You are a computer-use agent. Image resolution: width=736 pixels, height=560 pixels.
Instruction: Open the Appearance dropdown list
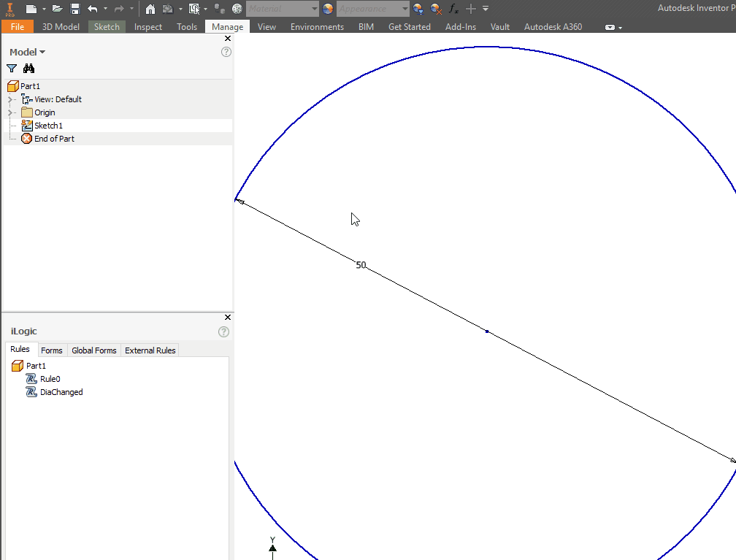pyautogui.click(x=404, y=8)
